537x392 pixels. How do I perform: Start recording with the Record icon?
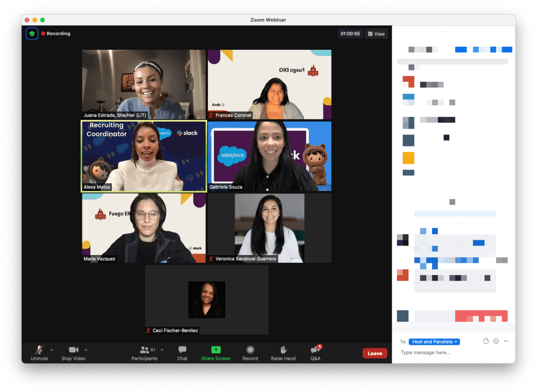coord(250,350)
